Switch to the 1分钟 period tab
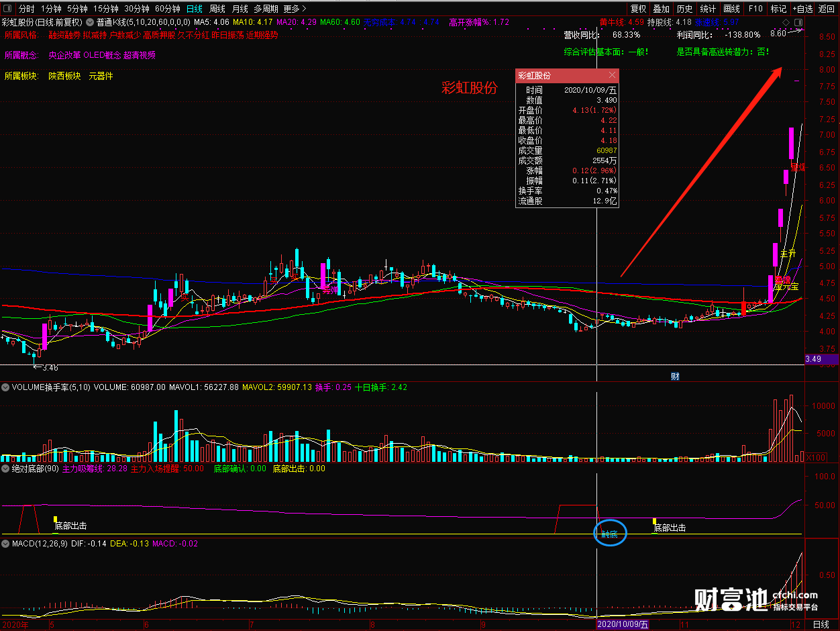The image size is (840, 631). (52, 9)
